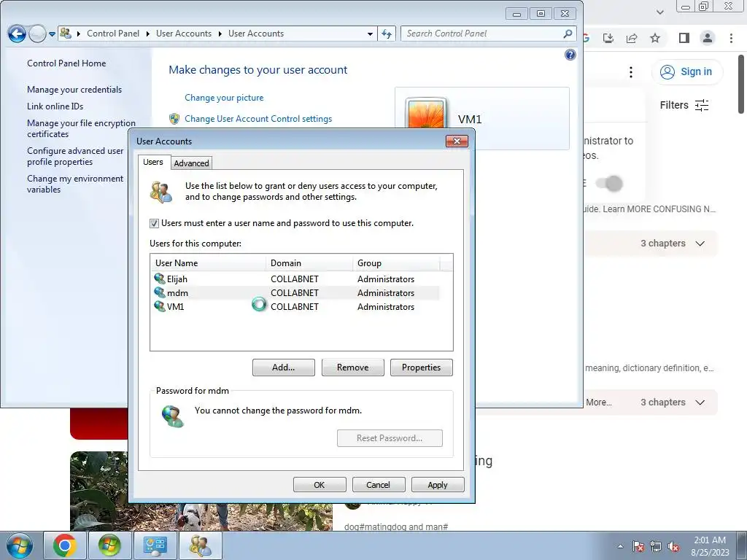Image resolution: width=747 pixels, height=560 pixels.
Task: Click Chrome install/download icon
Action: [608, 38]
